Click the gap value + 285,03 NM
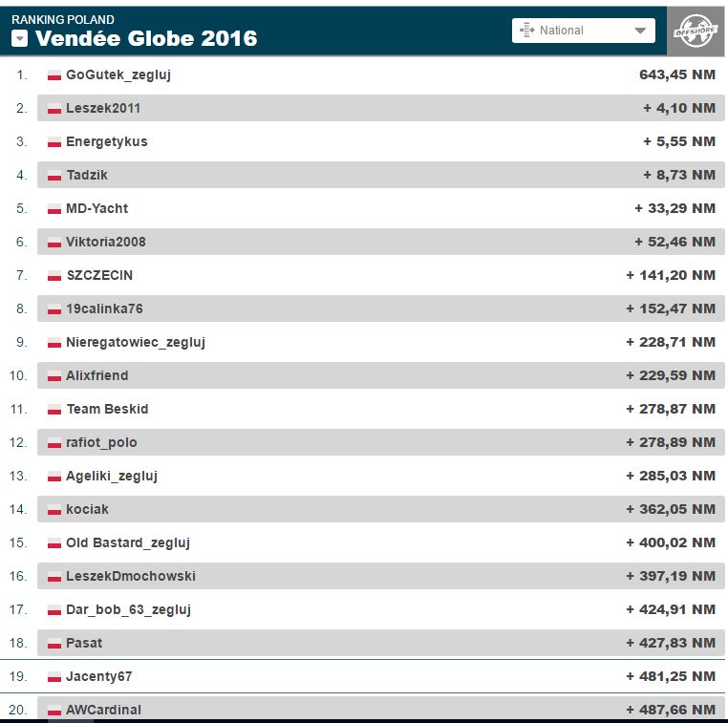 (671, 476)
